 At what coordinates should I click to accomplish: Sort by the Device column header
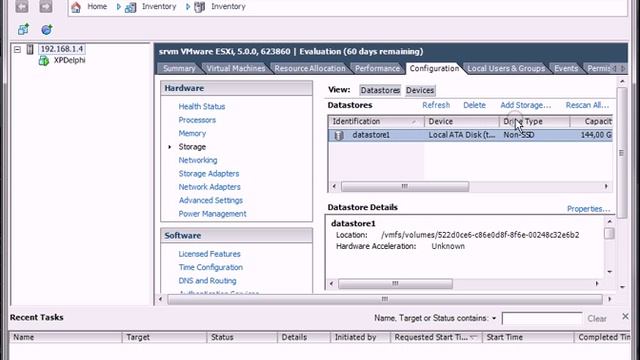462,122
